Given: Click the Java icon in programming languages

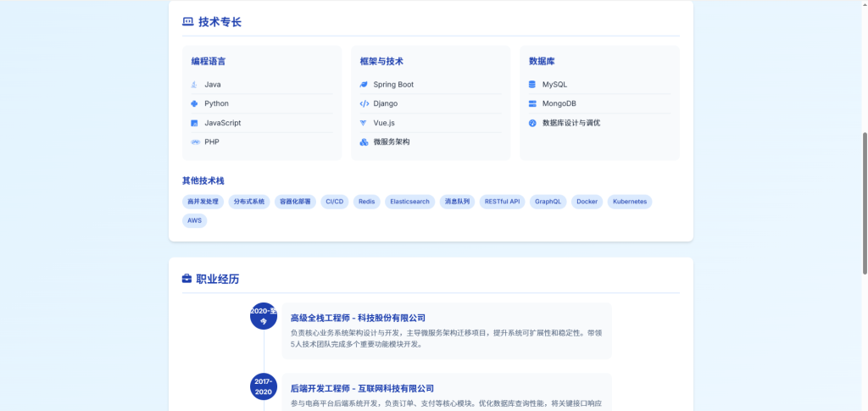Looking at the screenshot, I should coord(194,85).
